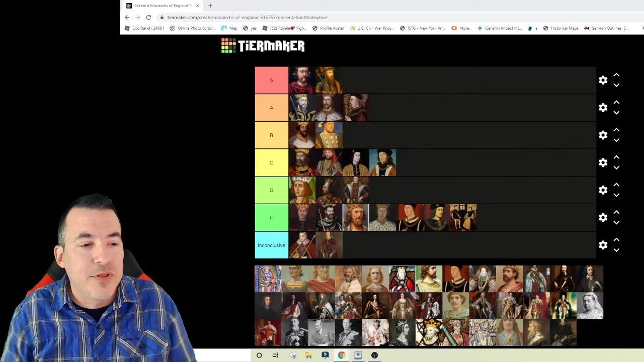Move A tier row down with chevron

tap(616, 113)
